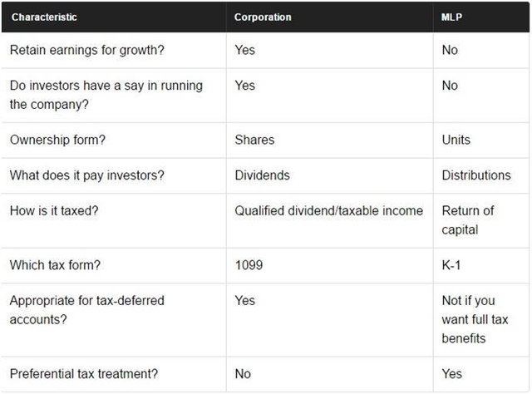532x394 pixels.
Task: Click the 'Shares' cell
Action: [254, 140]
